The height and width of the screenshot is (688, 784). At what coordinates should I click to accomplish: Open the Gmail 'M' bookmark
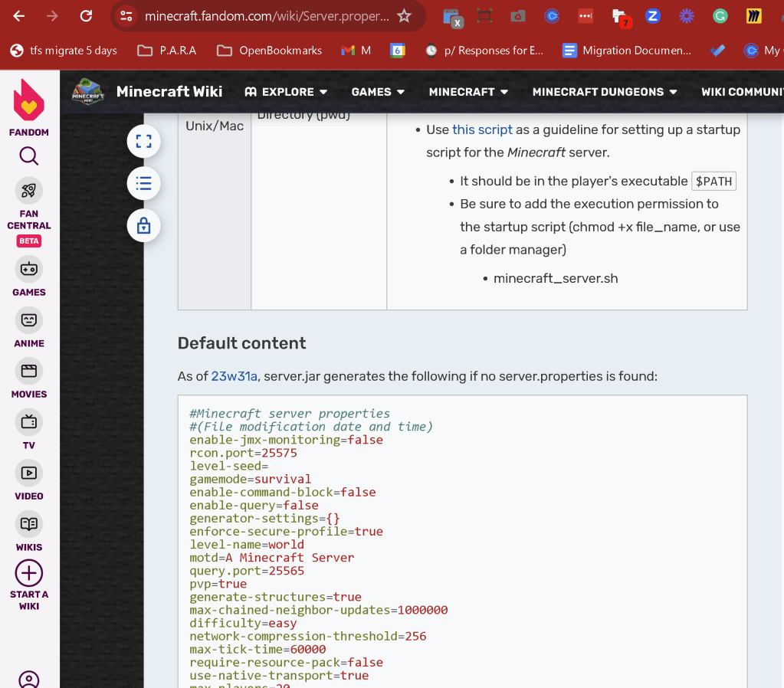356,51
